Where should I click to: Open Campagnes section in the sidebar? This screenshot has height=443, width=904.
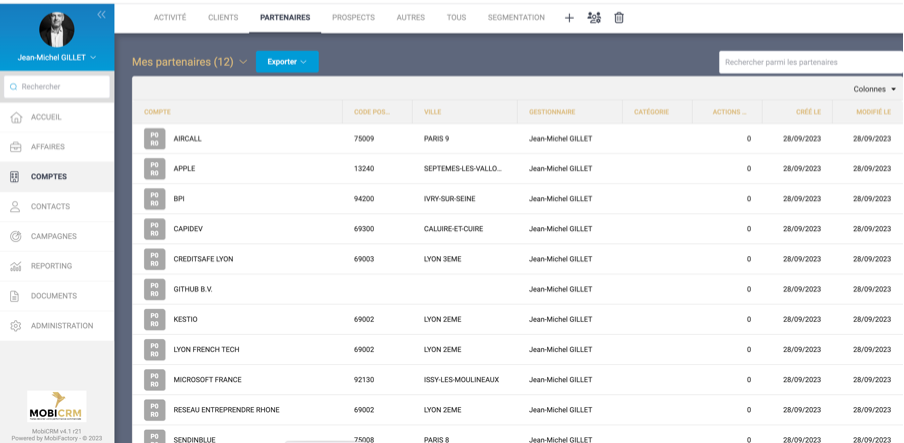pos(53,237)
